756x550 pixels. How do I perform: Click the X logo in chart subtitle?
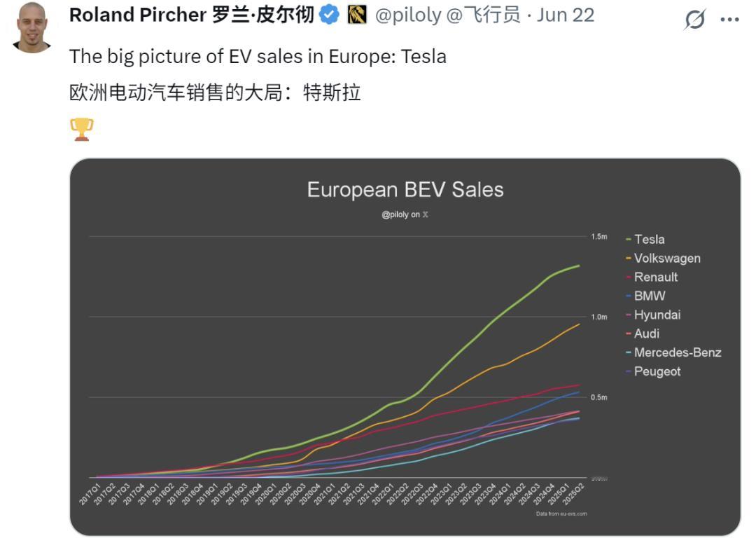point(426,214)
